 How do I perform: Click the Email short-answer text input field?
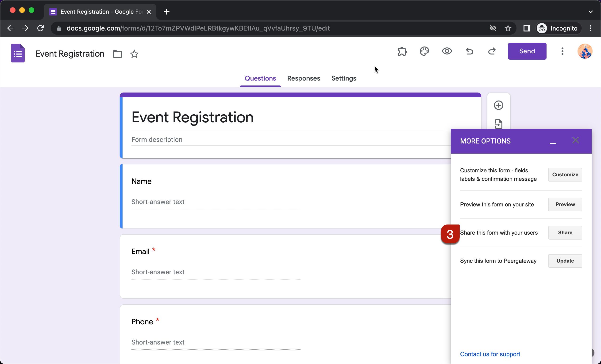216,272
